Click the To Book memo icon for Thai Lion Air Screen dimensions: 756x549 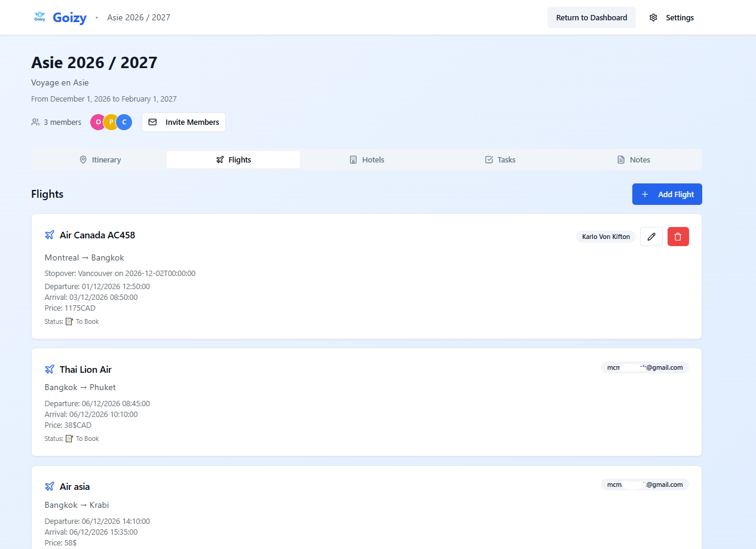coord(69,438)
